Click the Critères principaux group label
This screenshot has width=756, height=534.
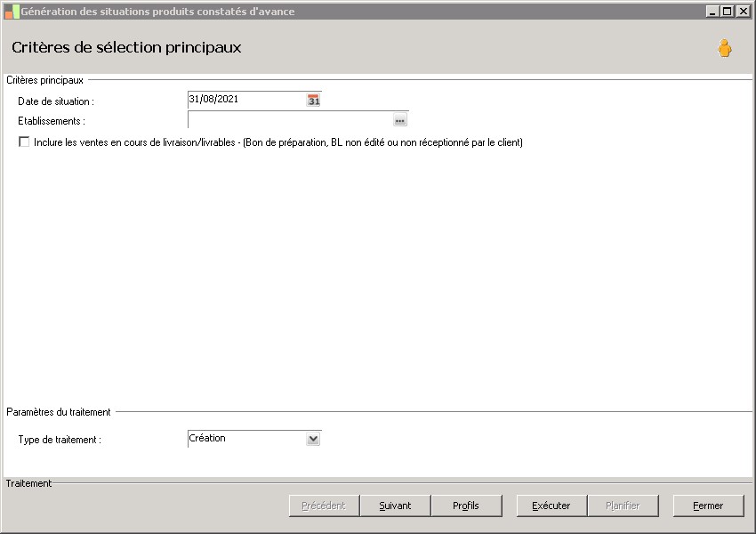click(44, 80)
